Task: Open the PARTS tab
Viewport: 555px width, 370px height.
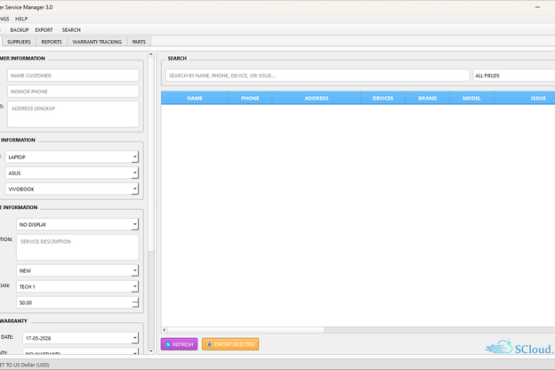Action: click(x=139, y=42)
